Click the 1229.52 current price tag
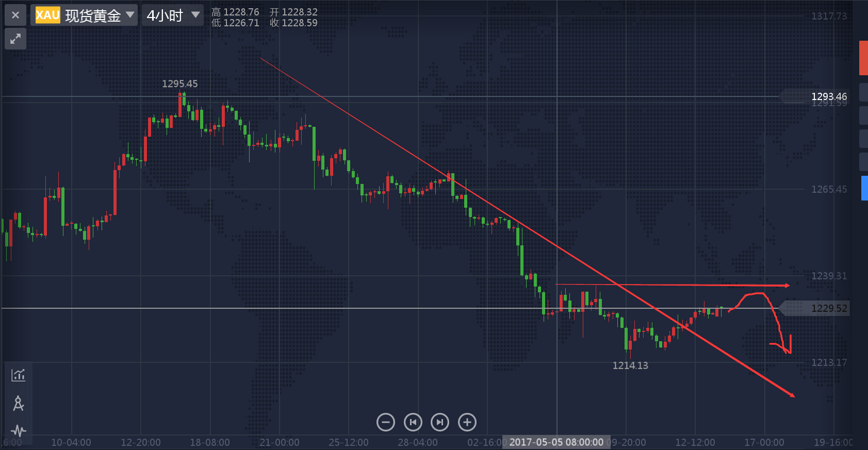This screenshot has height=450, width=868. 828,308
